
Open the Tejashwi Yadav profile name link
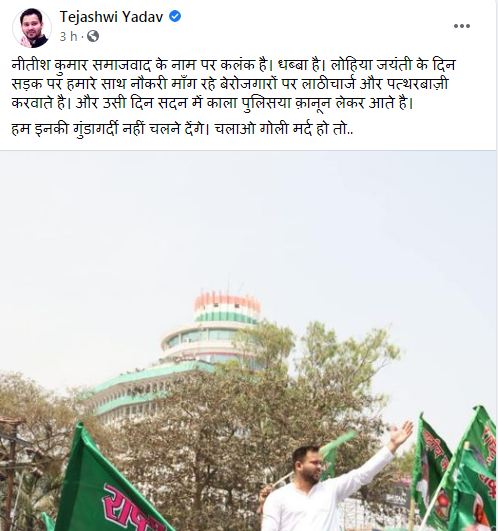click(111, 17)
